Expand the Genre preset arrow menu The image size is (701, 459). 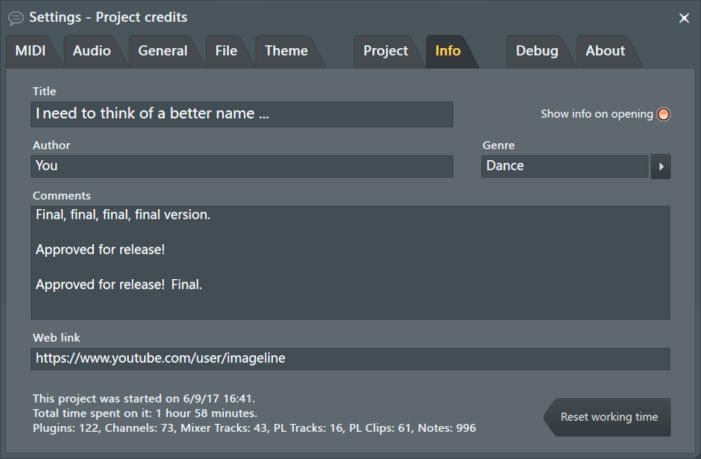click(x=660, y=166)
